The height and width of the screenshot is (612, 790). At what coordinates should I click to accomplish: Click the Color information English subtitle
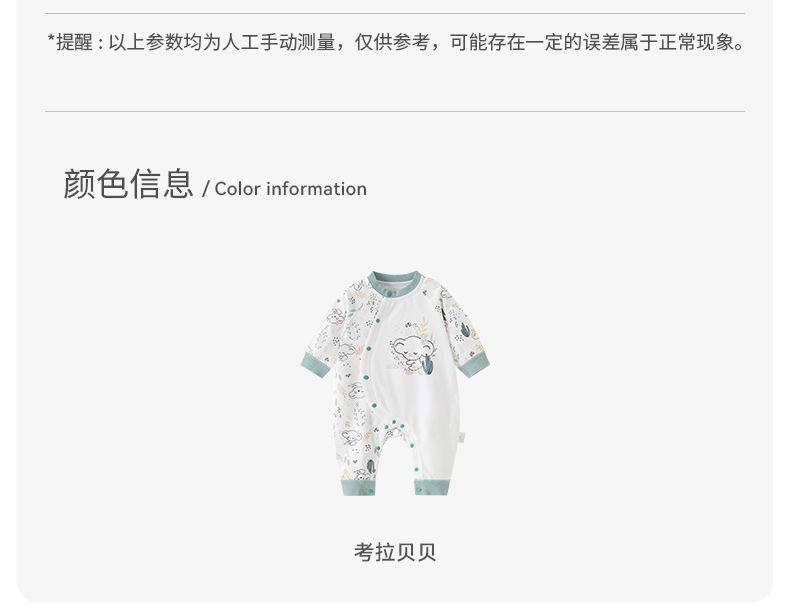291,189
